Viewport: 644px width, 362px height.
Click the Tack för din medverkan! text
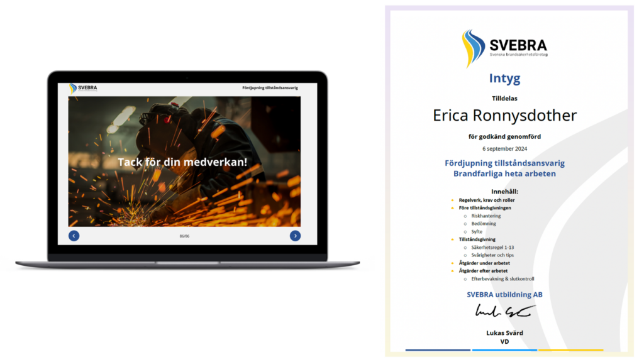pos(182,162)
